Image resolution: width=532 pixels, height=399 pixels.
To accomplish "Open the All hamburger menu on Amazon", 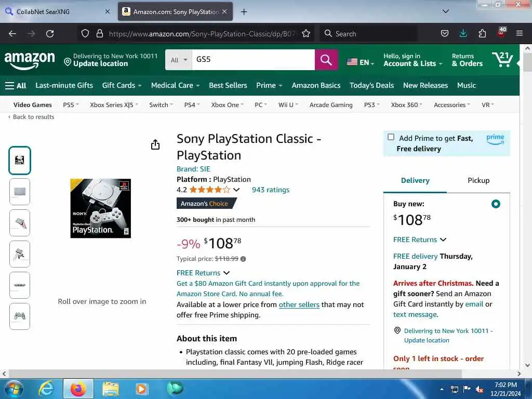I will coord(16,86).
